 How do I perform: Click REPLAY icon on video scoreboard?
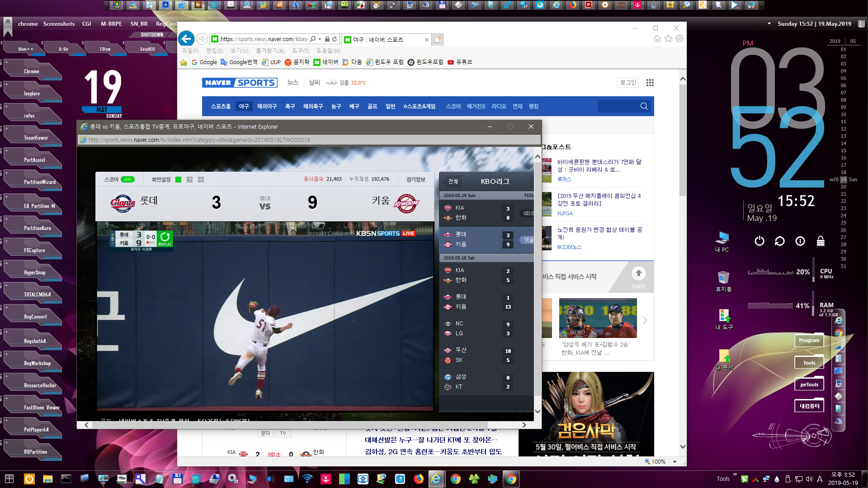[165, 239]
